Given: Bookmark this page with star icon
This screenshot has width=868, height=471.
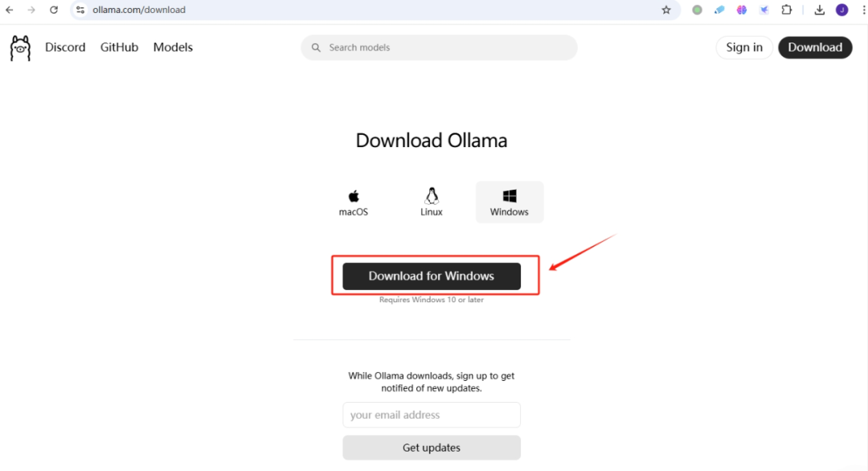Looking at the screenshot, I should tap(666, 10).
